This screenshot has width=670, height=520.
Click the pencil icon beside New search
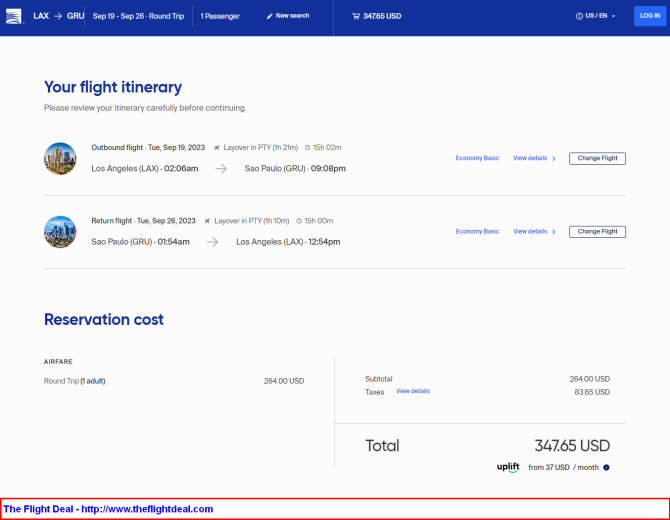point(269,16)
